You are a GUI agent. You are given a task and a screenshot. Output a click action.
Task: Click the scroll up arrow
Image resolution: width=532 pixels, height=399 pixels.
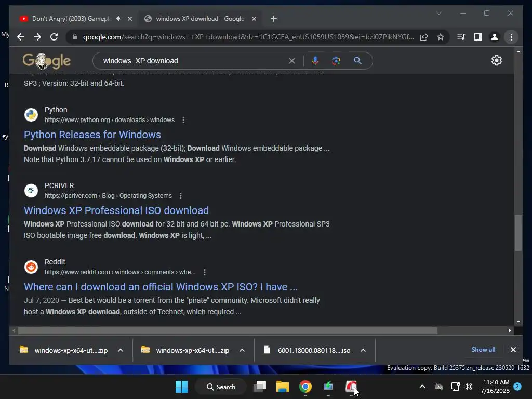tap(518, 51)
